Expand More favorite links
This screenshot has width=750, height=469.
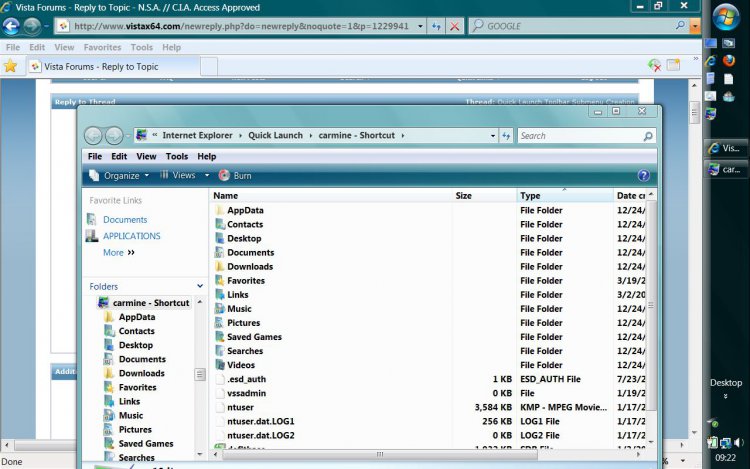[119, 252]
